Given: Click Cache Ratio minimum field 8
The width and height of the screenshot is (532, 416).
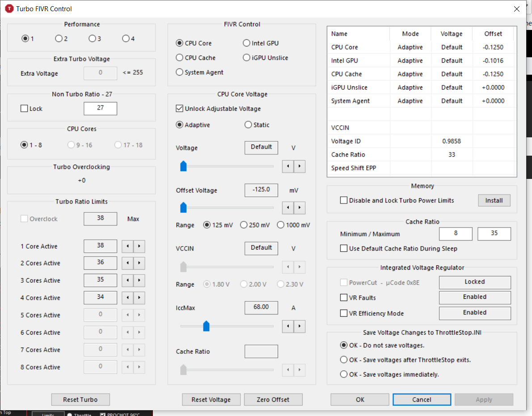Looking at the screenshot, I should (x=456, y=233).
